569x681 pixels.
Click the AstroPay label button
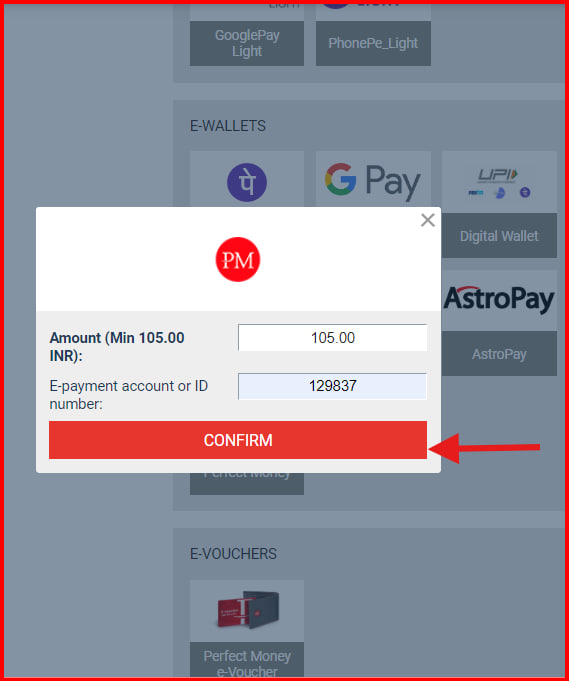499,354
